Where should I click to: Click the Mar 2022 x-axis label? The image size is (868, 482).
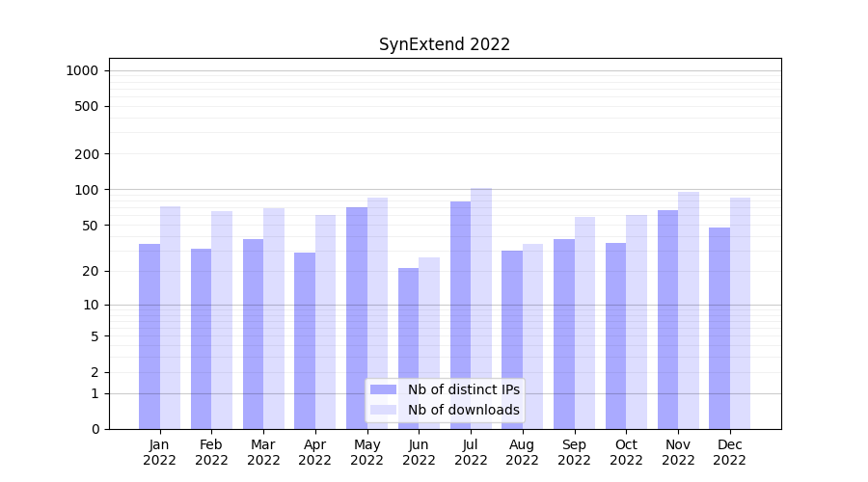pyautogui.click(x=263, y=452)
